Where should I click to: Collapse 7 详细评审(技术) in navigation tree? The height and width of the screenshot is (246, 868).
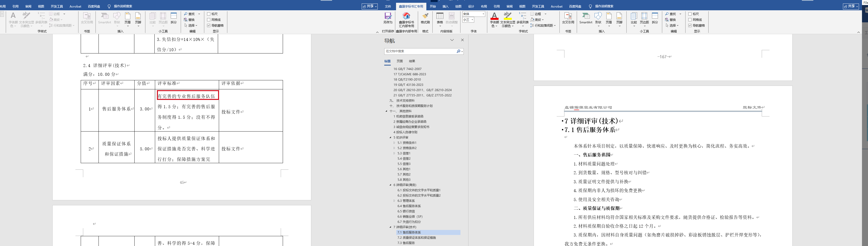[x=391, y=227]
